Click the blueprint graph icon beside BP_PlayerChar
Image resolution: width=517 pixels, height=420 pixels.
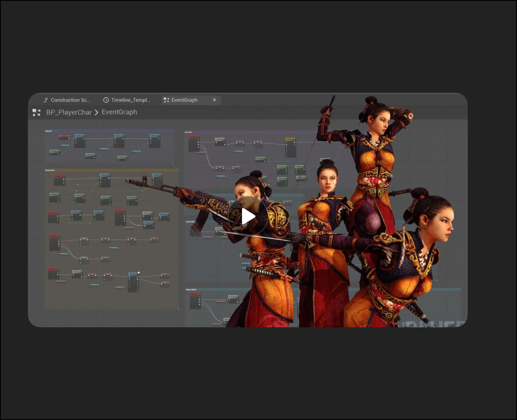(x=37, y=112)
